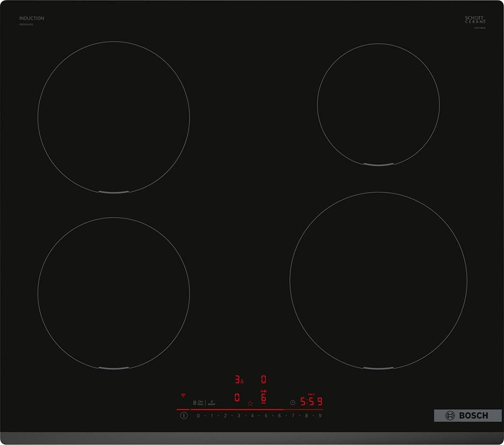Tap the timer clock symbol

tap(293, 402)
